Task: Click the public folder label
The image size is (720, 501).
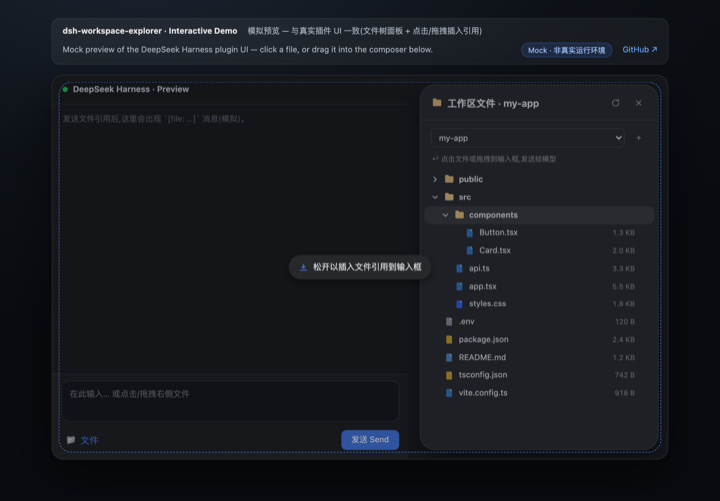Action: click(x=471, y=179)
